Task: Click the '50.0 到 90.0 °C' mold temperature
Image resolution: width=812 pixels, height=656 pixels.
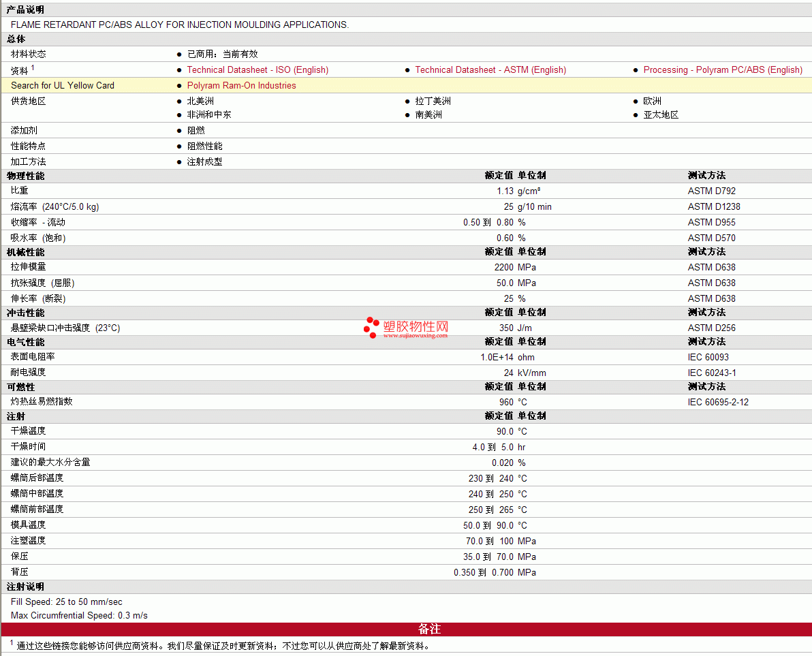Action: (496, 525)
